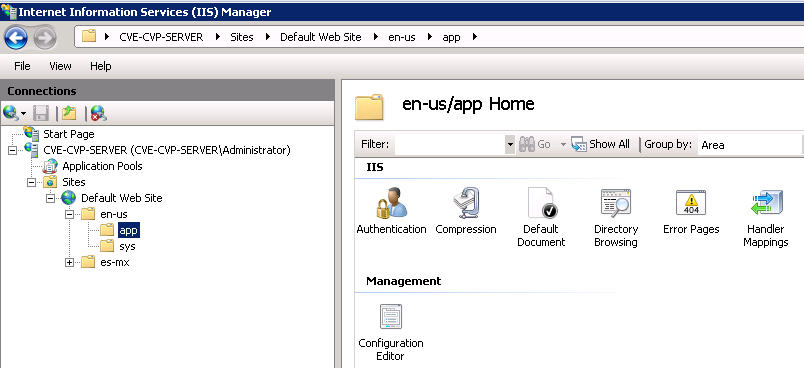This screenshot has width=804, height=368.
Task: Open the Filter dropdown arrow
Action: click(510, 145)
